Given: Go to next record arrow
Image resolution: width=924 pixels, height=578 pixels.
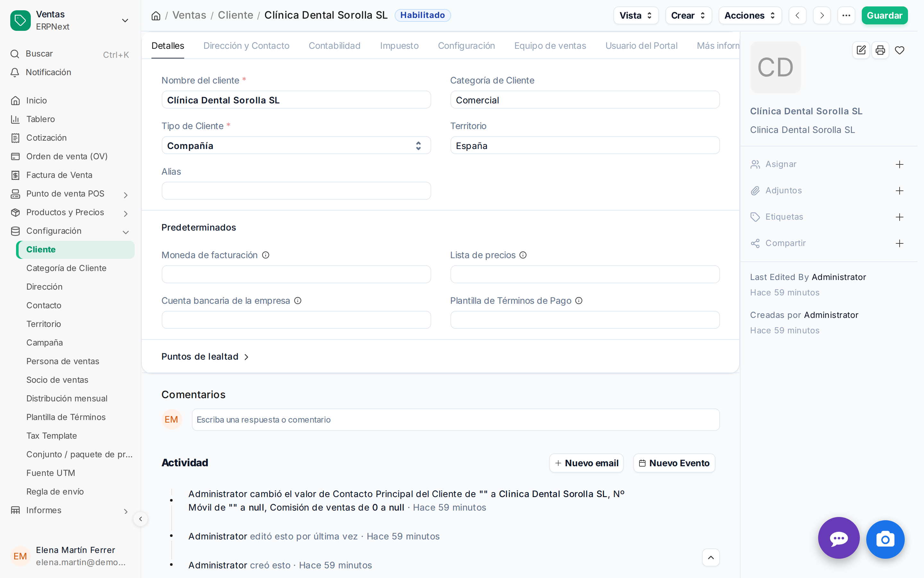Looking at the screenshot, I should coord(822,16).
